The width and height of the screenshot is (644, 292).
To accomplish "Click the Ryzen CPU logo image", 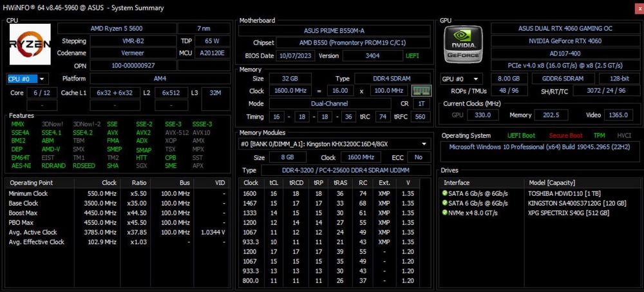I will tap(30, 44).
